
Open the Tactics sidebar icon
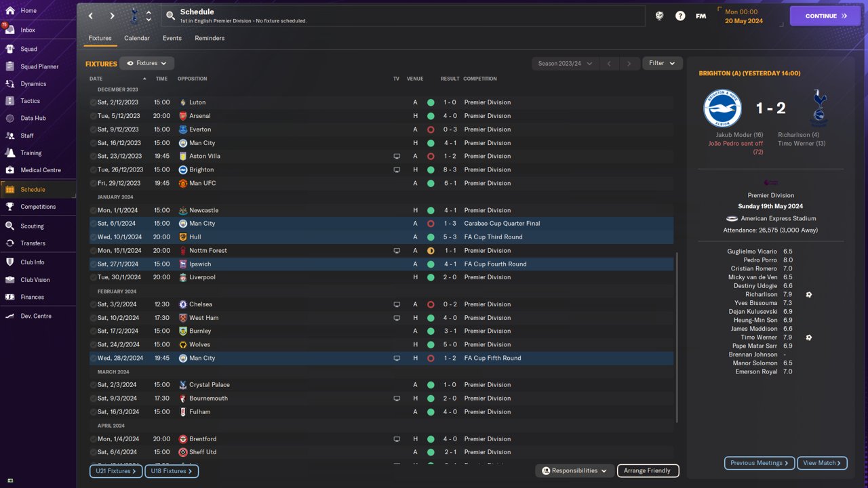point(9,101)
